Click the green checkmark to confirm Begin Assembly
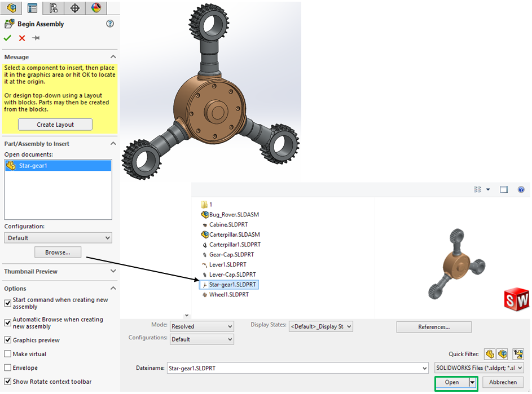 7,37
